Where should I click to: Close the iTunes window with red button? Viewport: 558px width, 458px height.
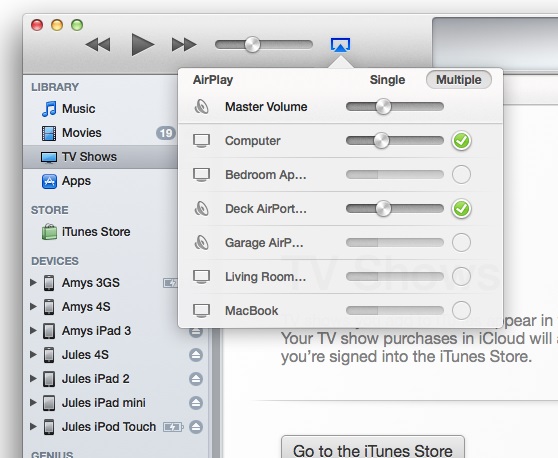[37, 25]
